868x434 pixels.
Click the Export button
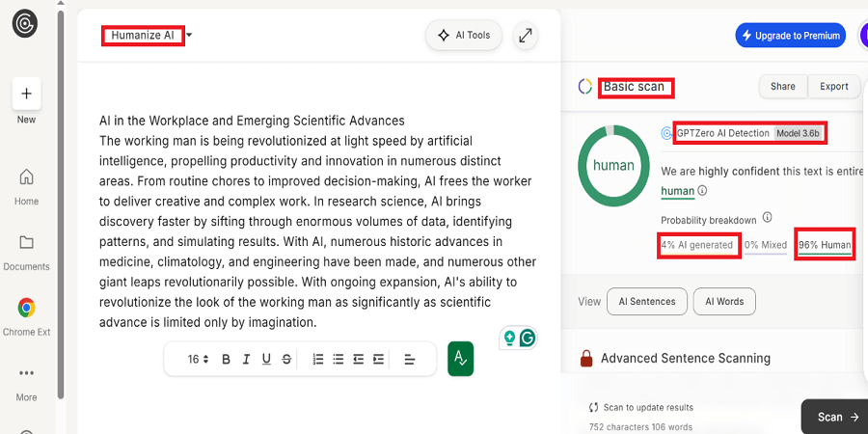click(833, 87)
